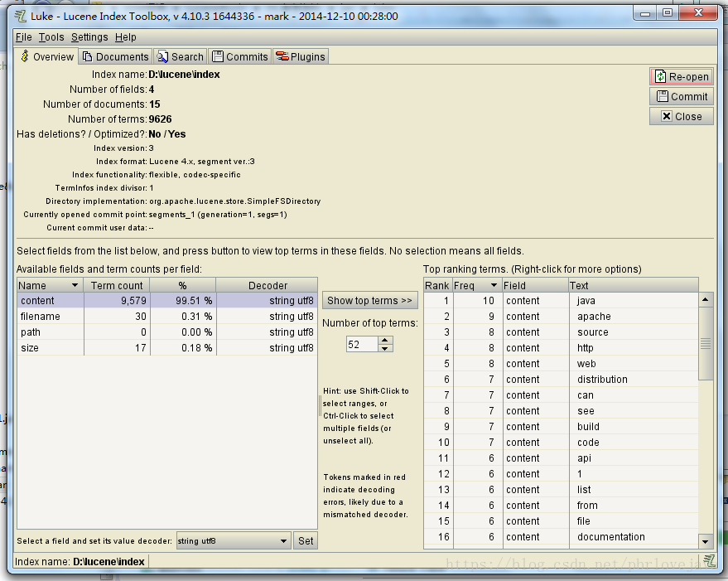The image size is (728, 581).
Task: Select the term 'see' row
Action: pos(561,411)
